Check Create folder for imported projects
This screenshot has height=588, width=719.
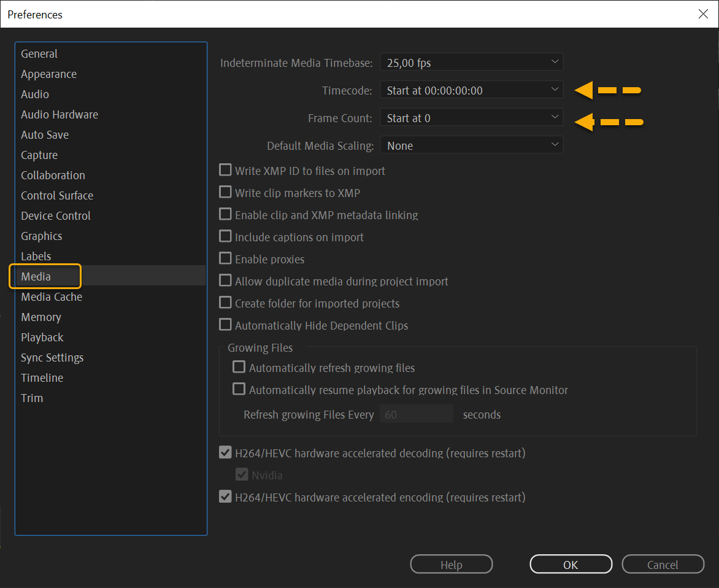[x=225, y=303]
